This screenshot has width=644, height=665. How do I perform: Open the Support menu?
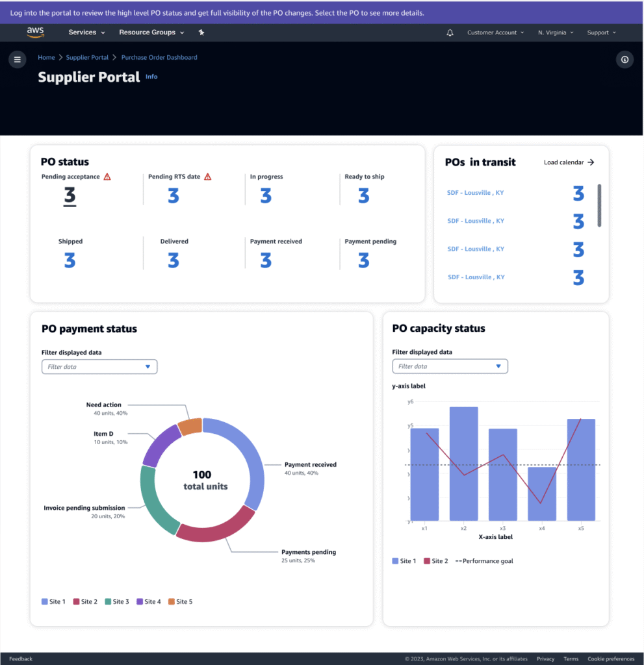(x=601, y=32)
